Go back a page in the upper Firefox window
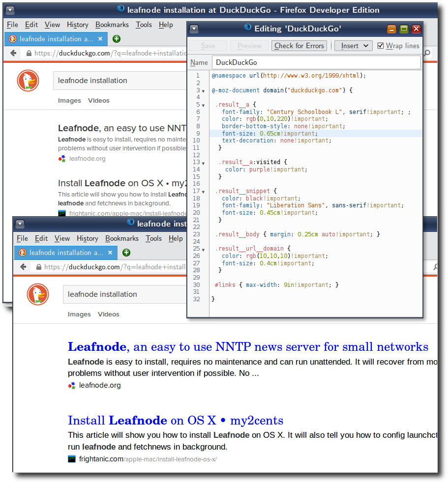This screenshot has height=483, width=448. (x=13, y=53)
